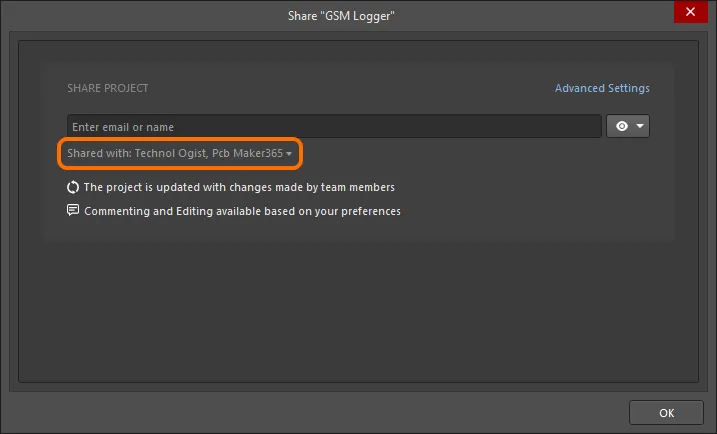This screenshot has height=434, width=717.
Task: Select the Commenting and Editing message text
Action: click(x=242, y=211)
